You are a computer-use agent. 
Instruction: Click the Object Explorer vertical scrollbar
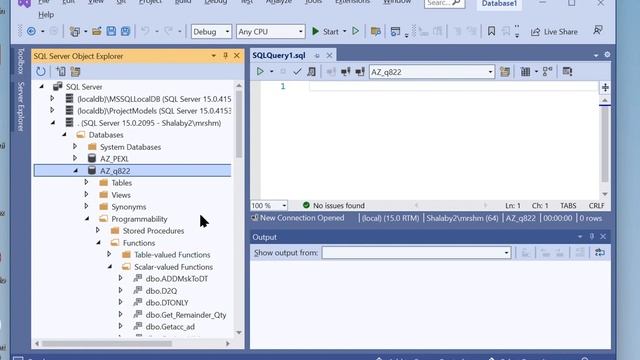(239, 124)
